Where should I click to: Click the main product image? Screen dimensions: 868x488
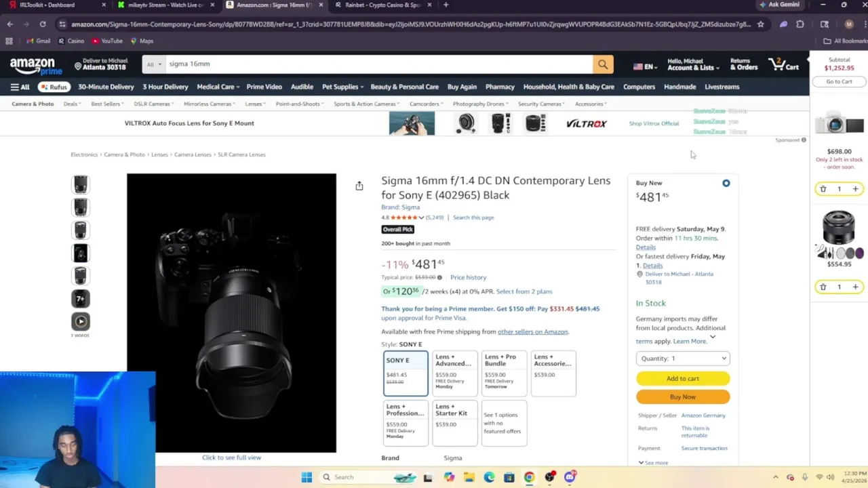(x=231, y=312)
